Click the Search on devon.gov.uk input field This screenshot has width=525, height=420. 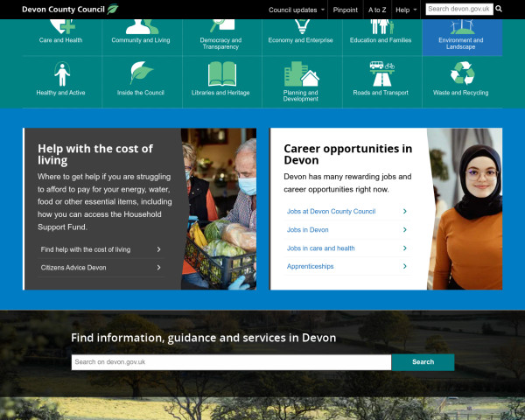pos(231,361)
